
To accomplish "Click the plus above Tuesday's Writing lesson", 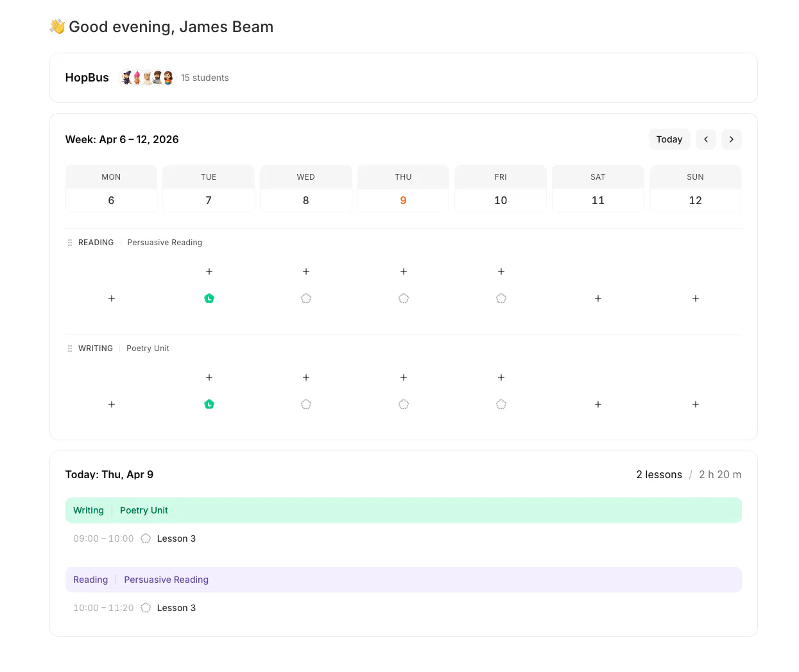I will [209, 377].
